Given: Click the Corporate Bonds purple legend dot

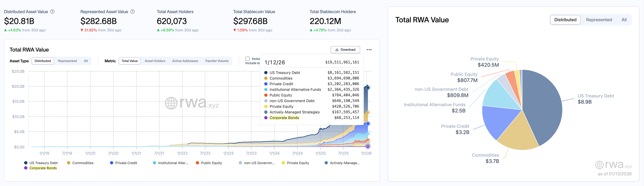Looking at the screenshot, I should pyautogui.click(x=26, y=168).
